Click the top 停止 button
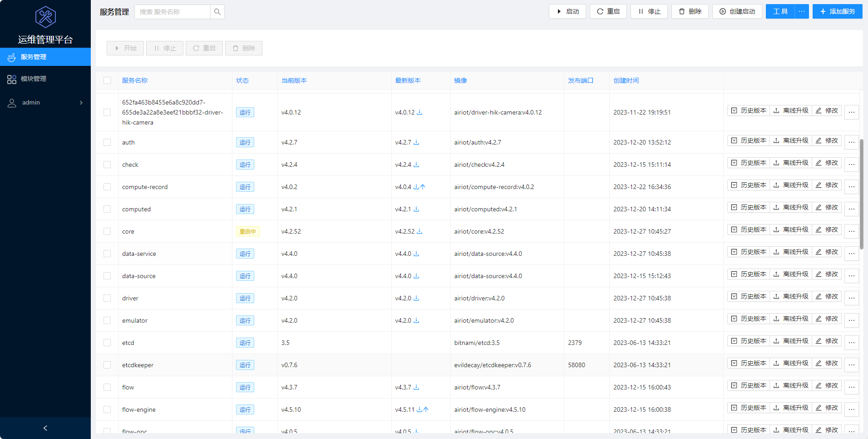 coord(649,12)
